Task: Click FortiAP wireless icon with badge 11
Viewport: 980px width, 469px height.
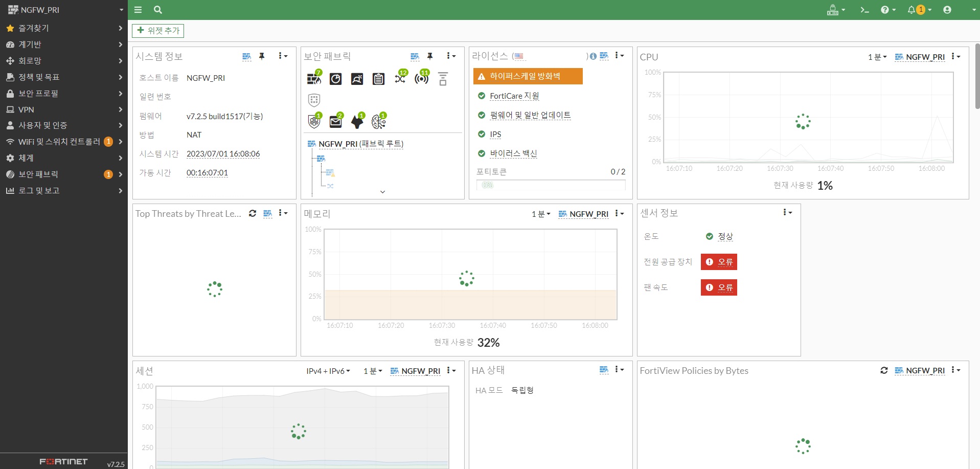Action: (422, 78)
